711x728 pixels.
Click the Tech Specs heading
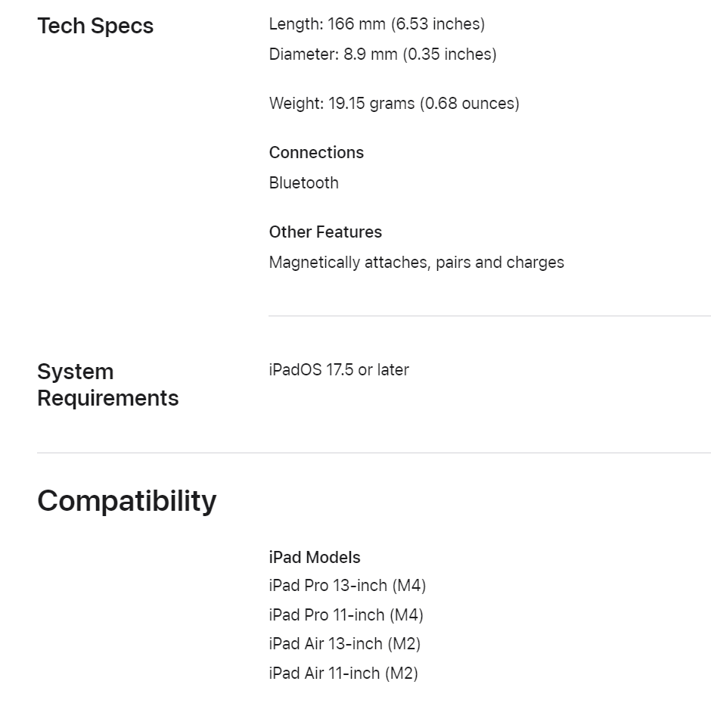point(95,26)
